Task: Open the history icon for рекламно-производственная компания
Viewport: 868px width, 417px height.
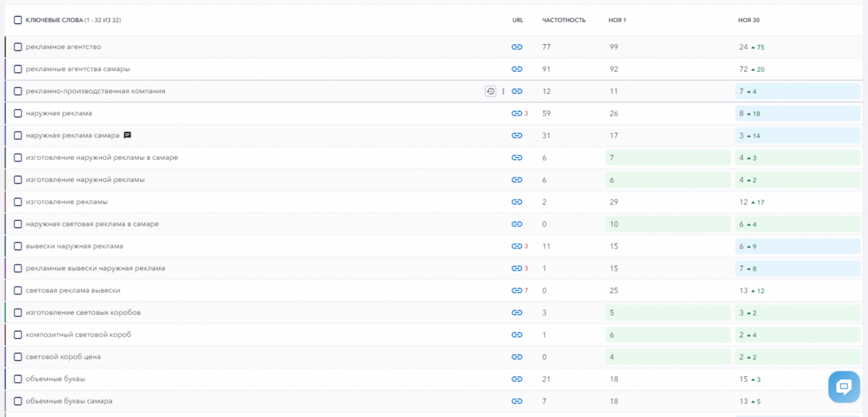Action: coord(490,91)
